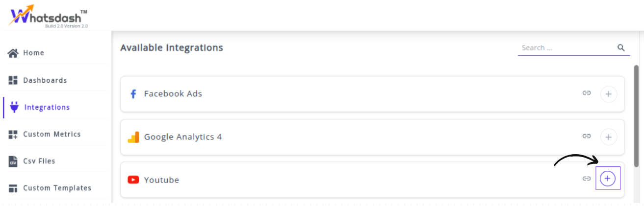The image size is (644, 206).
Task: Add the Google Analytics 4 integration
Action: coord(609,137)
